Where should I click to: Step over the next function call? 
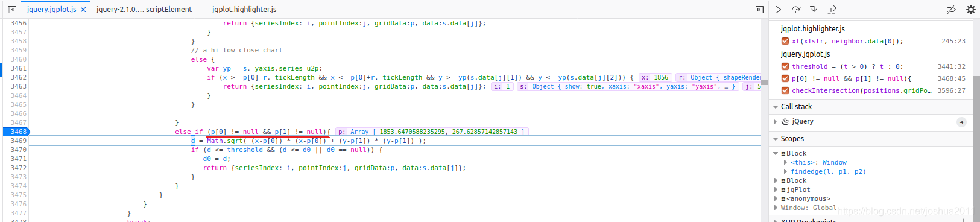(x=796, y=10)
